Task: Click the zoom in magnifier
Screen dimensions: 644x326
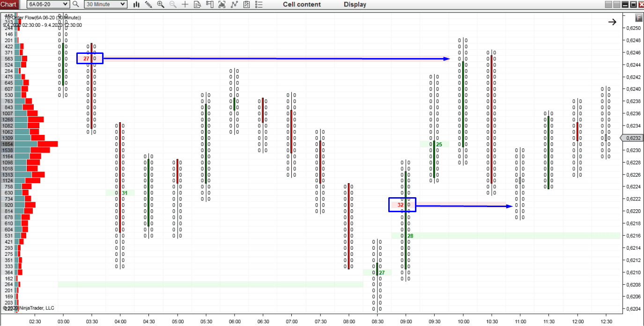Action: click(161, 4)
